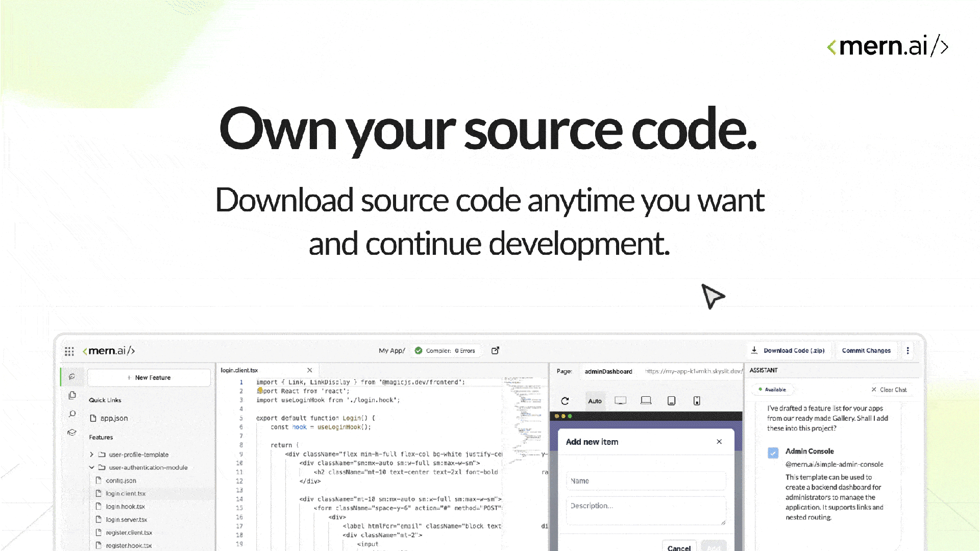Click the 'Quick Links' heading
980x551 pixels.
coord(105,400)
